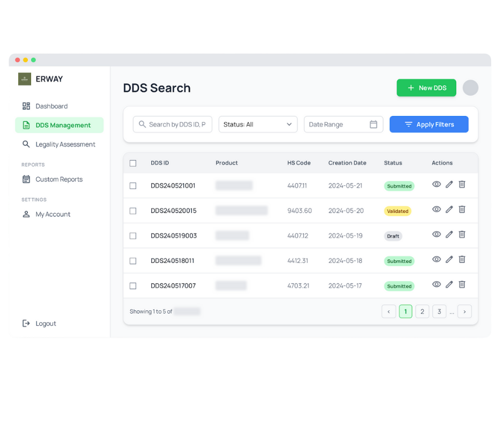
Task: Click the edit pencil icon for DDS240518011
Action: 449,259
